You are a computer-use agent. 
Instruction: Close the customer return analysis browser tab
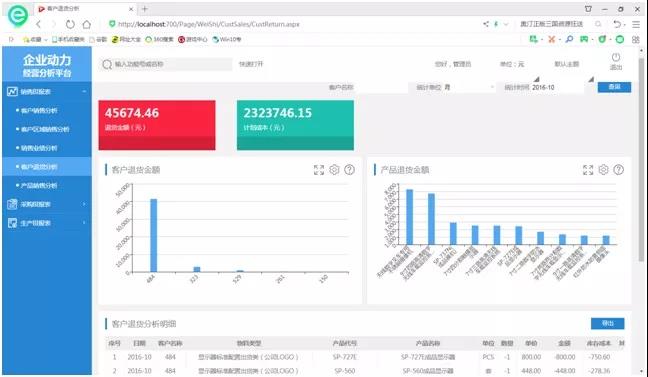pyautogui.click(x=131, y=9)
